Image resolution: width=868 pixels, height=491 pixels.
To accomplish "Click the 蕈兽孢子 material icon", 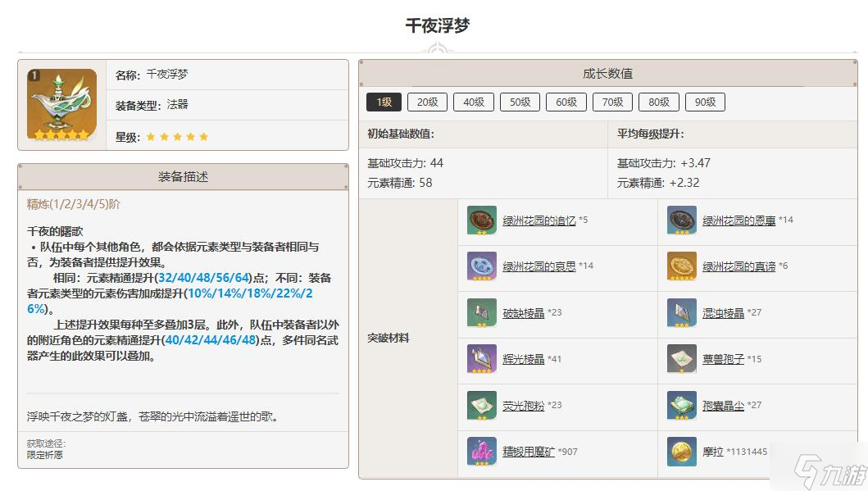I will (681, 359).
